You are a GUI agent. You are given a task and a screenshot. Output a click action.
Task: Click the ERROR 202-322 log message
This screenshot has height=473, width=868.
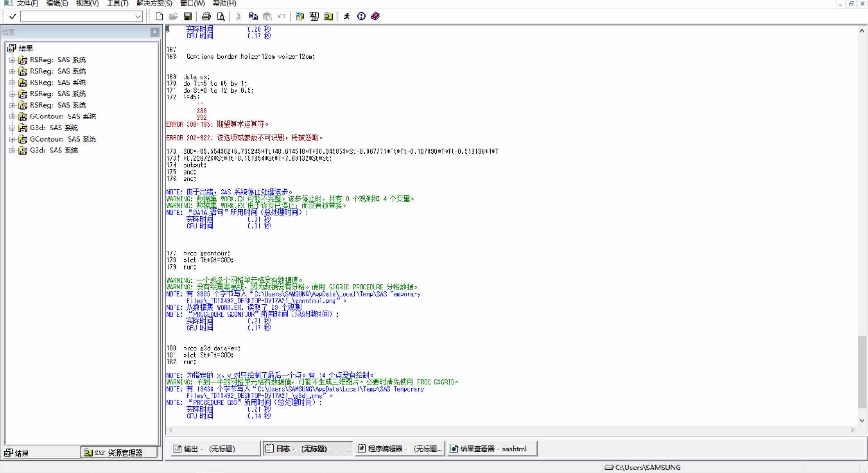[245, 138]
